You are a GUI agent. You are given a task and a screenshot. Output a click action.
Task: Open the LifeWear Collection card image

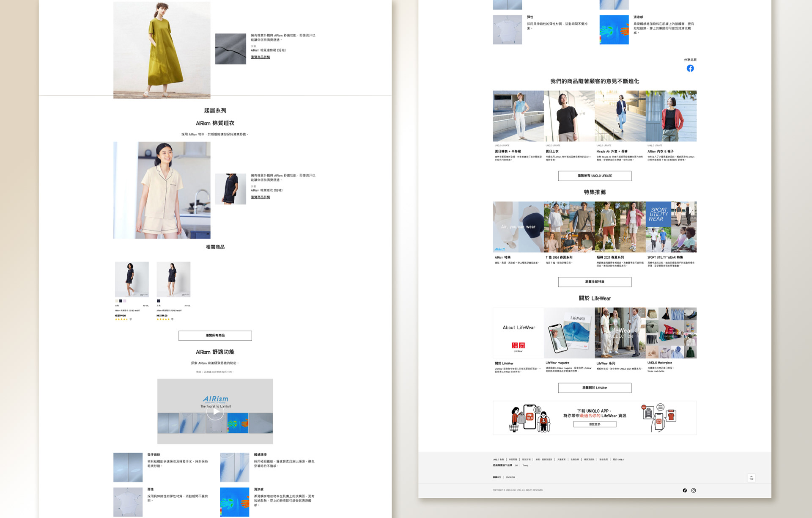620,333
